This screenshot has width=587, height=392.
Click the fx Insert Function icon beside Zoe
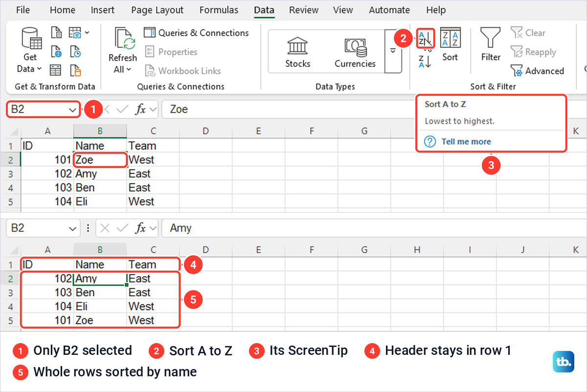(x=141, y=109)
